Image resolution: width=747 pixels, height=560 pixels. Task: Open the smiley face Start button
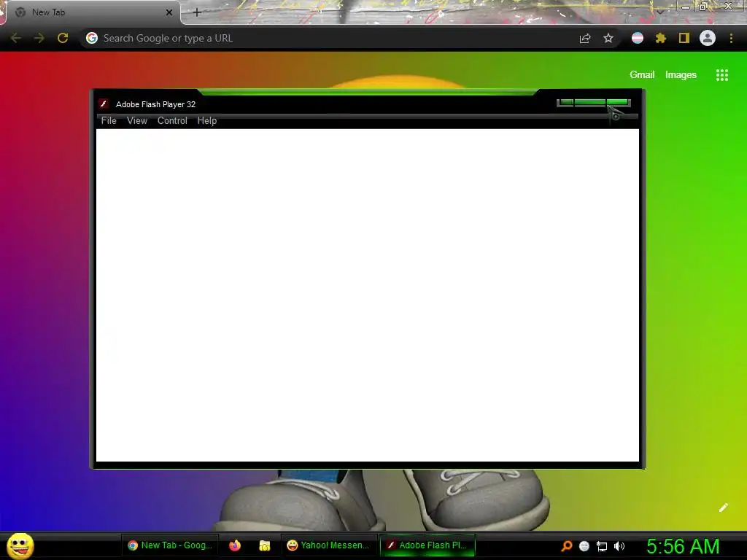20,545
